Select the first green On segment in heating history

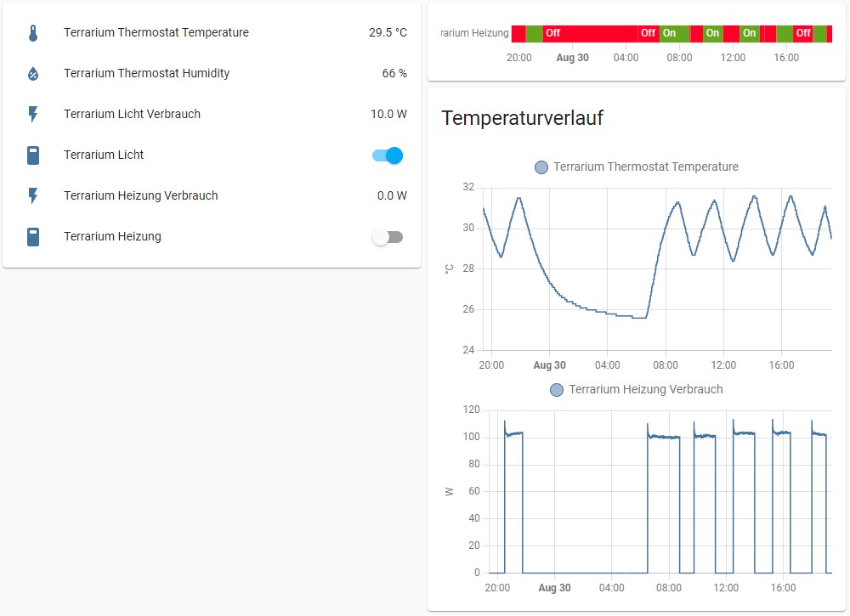click(534, 34)
